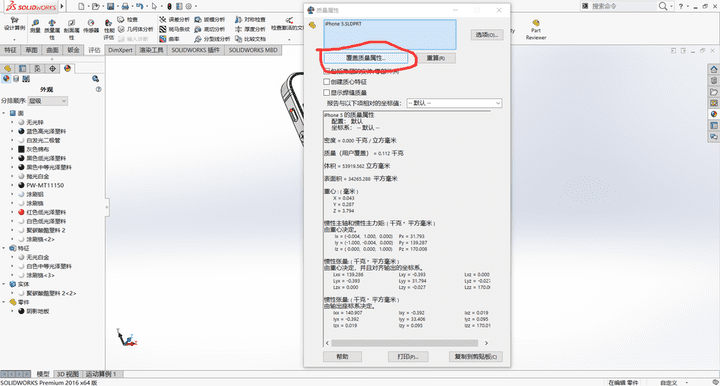Viewport: 720px width, 386px height.
Task: Click the Open file folder icon
Action: tap(95, 6)
